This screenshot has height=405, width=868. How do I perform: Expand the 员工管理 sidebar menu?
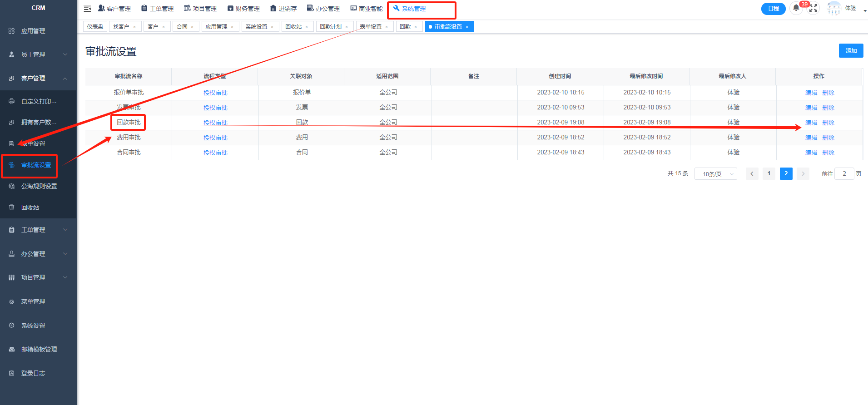pos(38,54)
